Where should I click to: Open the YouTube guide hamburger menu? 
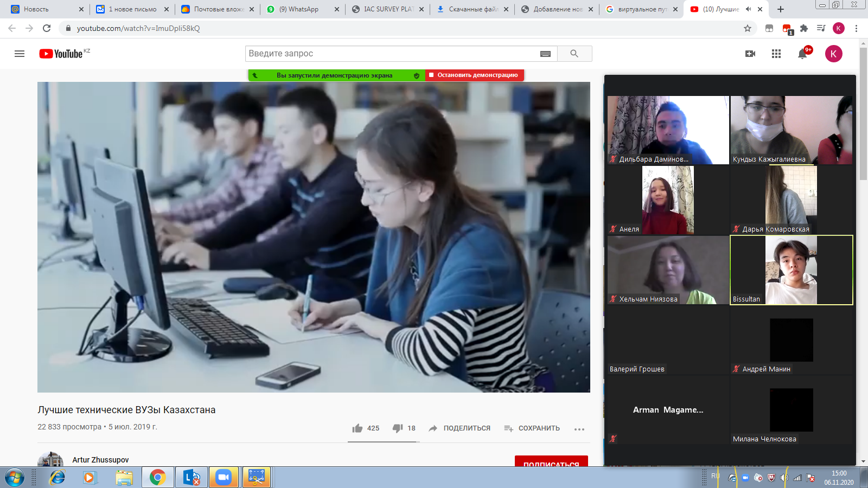click(x=20, y=54)
